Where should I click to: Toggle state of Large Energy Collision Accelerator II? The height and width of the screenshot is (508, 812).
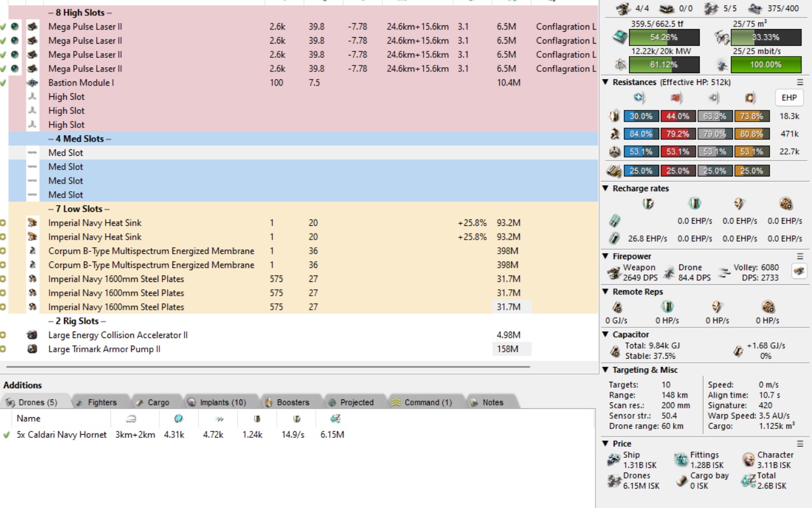(x=3, y=335)
